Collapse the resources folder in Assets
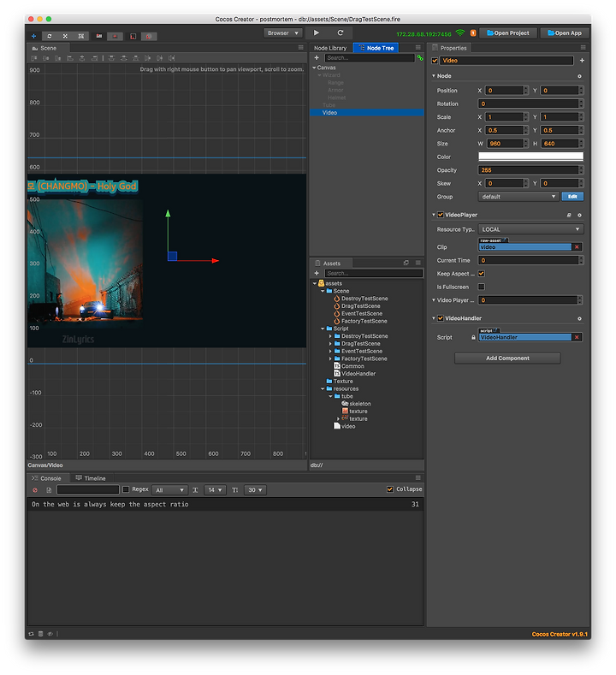Viewport: 616px width, 675px height. pos(323,388)
